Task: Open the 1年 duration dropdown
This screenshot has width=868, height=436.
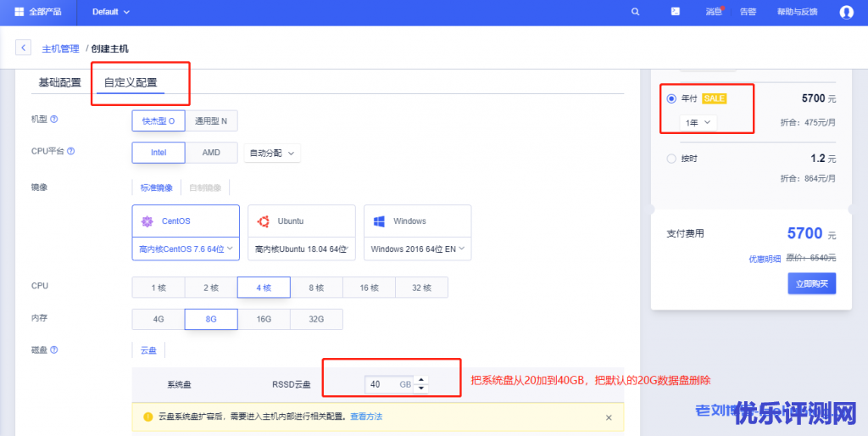Action: pyautogui.click(x=698, y=123)
